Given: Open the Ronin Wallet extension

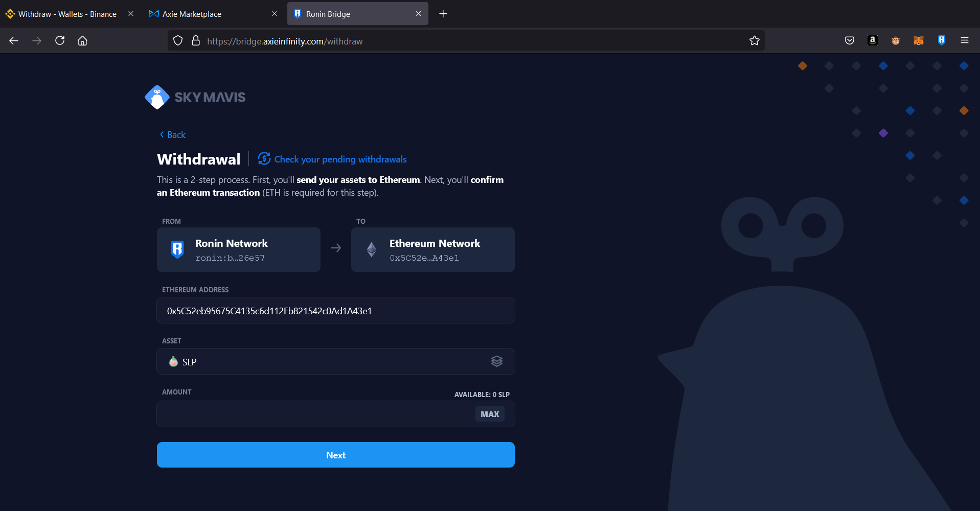Looking at the screenshot, I should pos(942,41).
